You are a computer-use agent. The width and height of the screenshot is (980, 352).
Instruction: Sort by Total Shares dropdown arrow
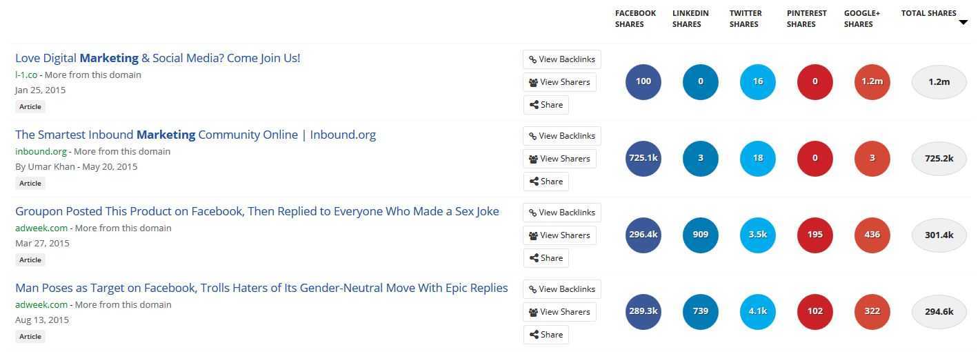(x=963, y=23)
